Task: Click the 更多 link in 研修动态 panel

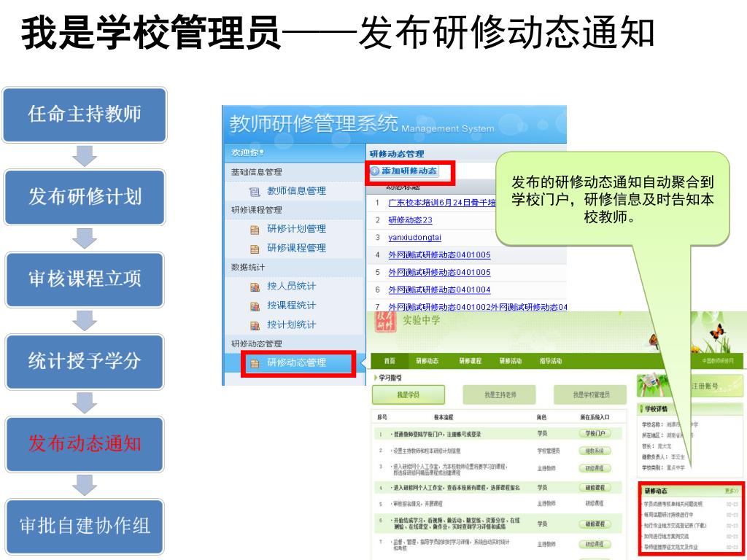Action: (731, 491)
